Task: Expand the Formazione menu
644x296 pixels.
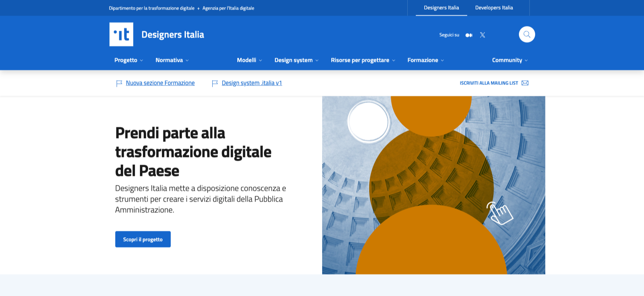Action: (x=426, y=60)
